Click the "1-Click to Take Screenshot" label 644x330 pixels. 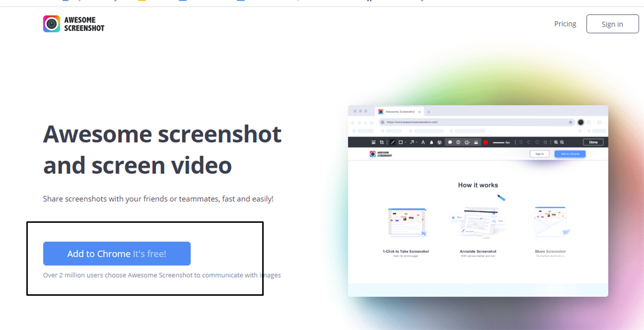click(406, 252)
